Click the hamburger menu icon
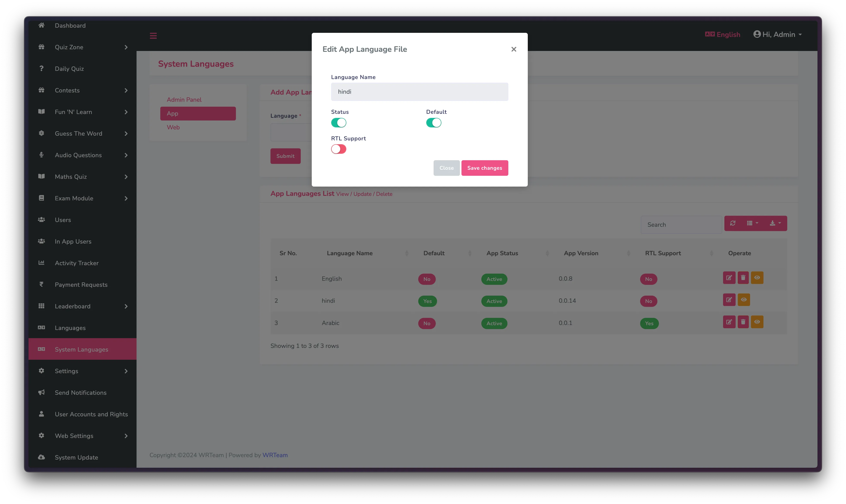Image resolution: width=846 pixels, height=504 pixels. (x=153, y=36)
